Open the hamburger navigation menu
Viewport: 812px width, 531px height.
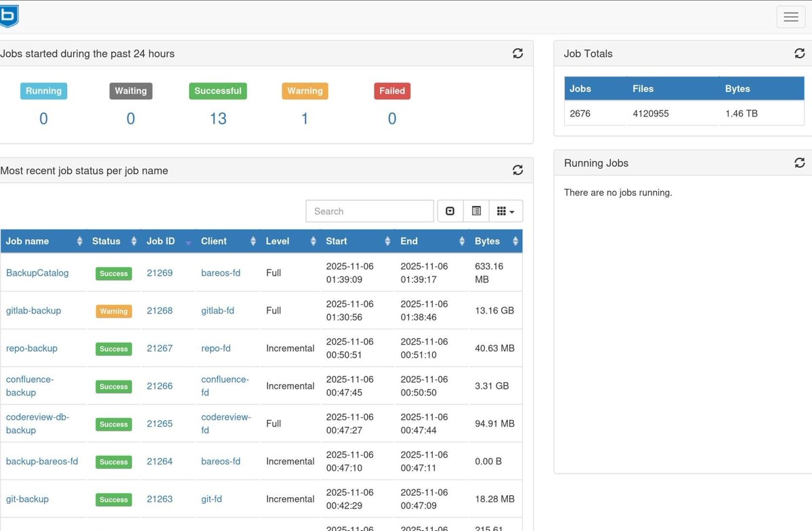(791, 16)
